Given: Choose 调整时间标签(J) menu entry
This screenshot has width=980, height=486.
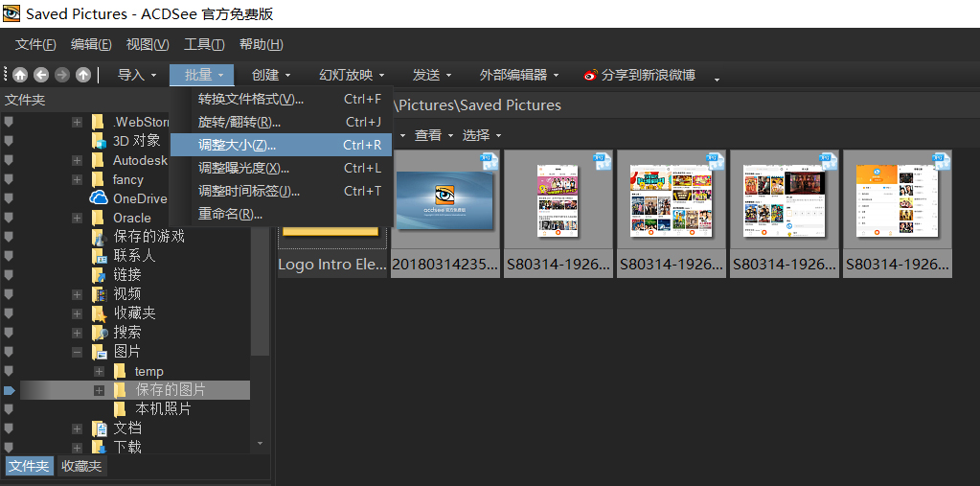Looking at the screenshot, I should point(282,191).
